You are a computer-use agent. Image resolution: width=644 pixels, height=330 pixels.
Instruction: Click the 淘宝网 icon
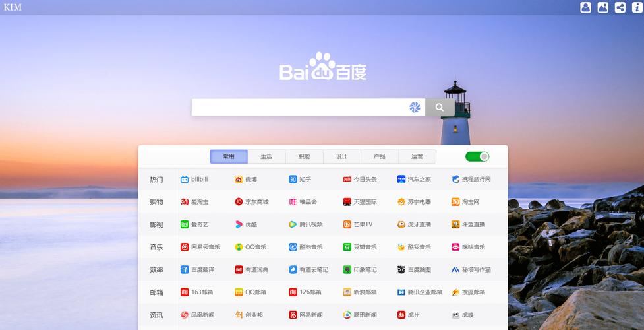[x=455, y=202]
